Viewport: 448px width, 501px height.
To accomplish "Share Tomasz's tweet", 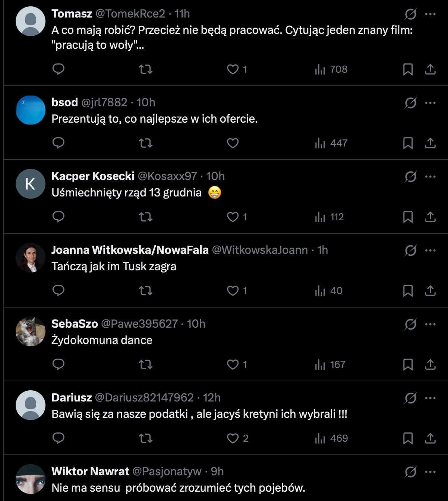I will (x=430, y=69).
